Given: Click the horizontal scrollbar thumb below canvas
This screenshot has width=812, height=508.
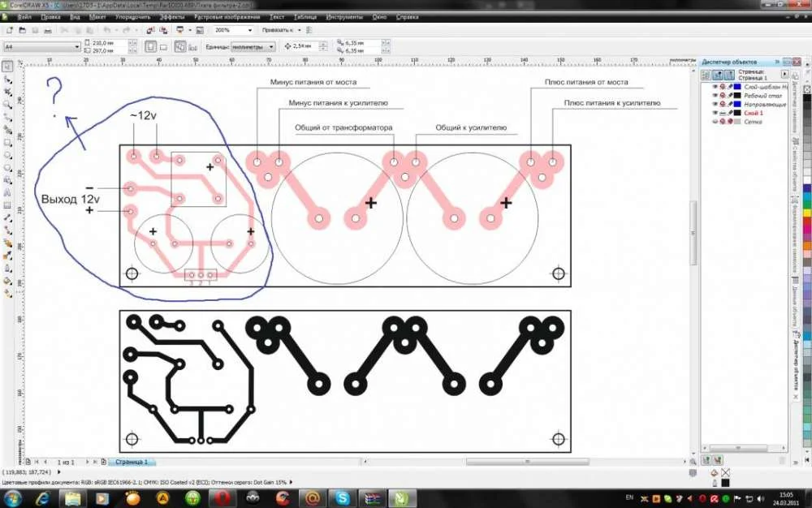Looking at the screenshot, I should [x=527, y=462].
